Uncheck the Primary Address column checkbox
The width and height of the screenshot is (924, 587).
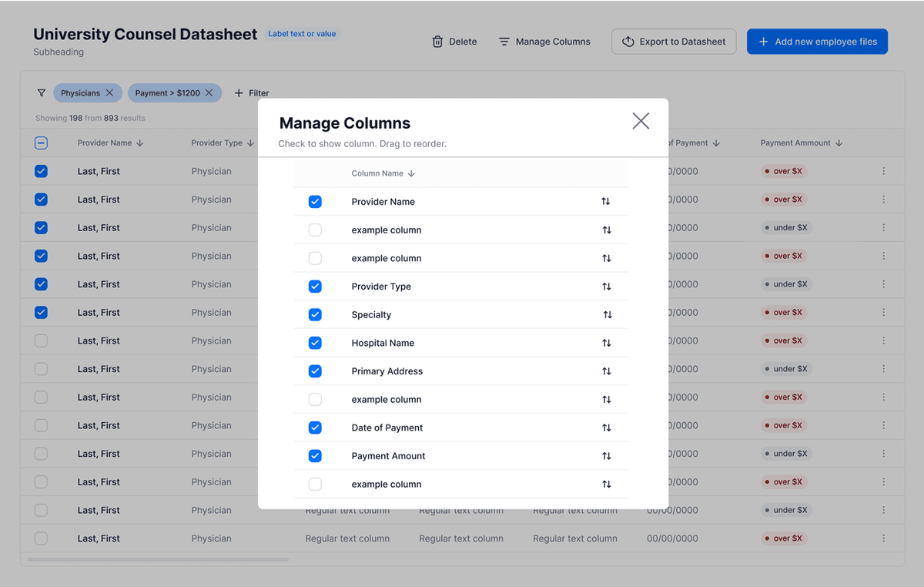[315, 371]
